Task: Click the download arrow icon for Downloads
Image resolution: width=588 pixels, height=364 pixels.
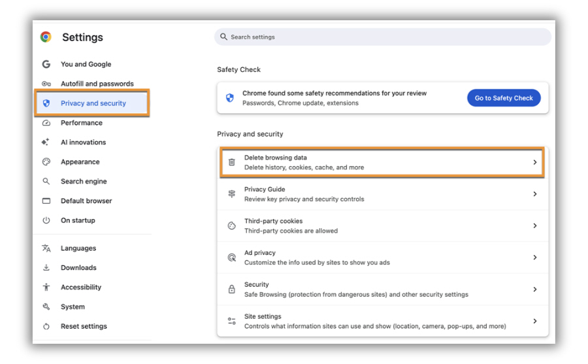Action: coord(46,267)
